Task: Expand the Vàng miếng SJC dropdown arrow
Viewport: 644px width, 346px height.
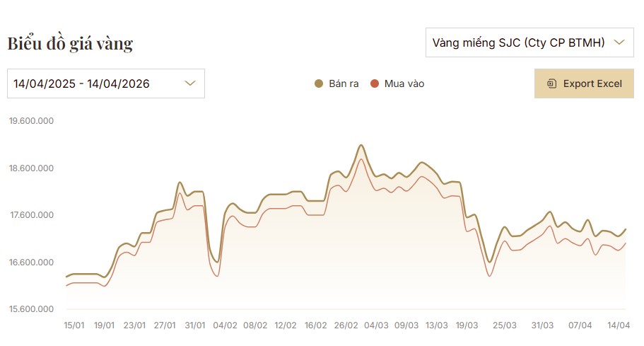Action: coord(619,42)
